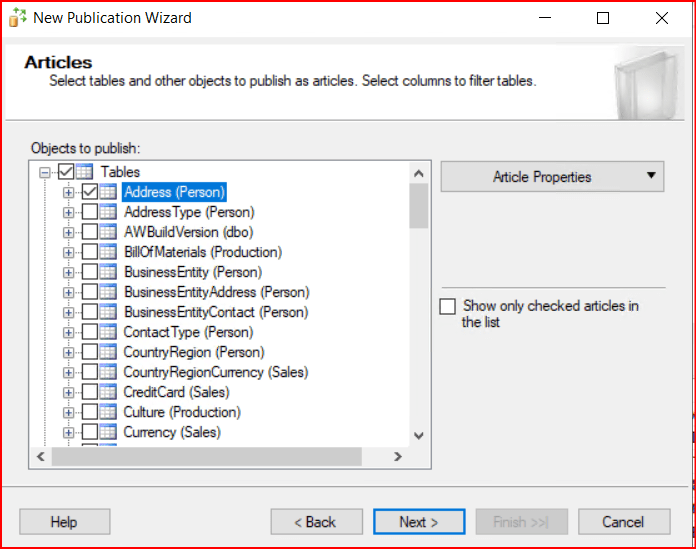Expand the Address (Person) table columns

pos(68,192)
